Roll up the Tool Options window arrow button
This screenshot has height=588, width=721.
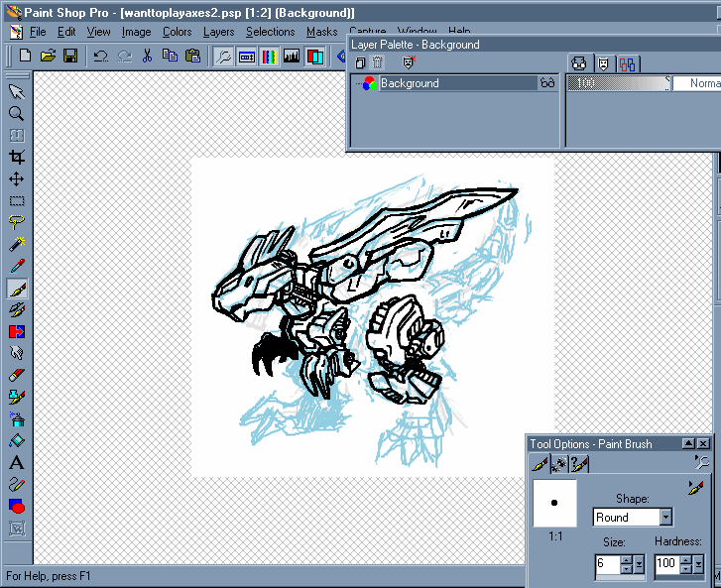[x=688, y=443]
